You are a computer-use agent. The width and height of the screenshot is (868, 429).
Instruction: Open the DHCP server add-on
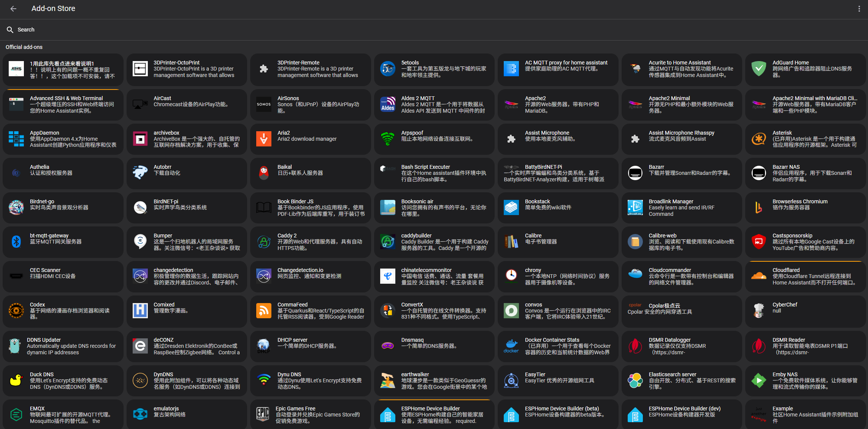coord(310,346)
